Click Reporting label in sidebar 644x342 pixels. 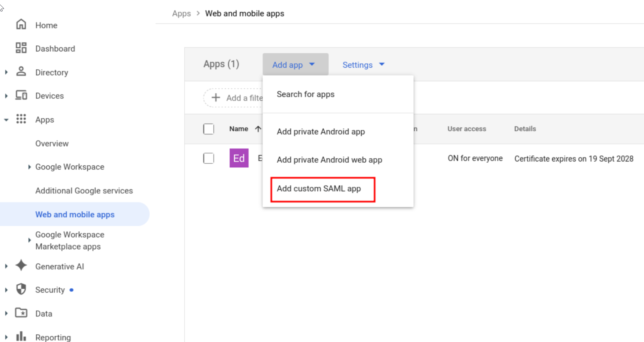click(x=53, y=337)
